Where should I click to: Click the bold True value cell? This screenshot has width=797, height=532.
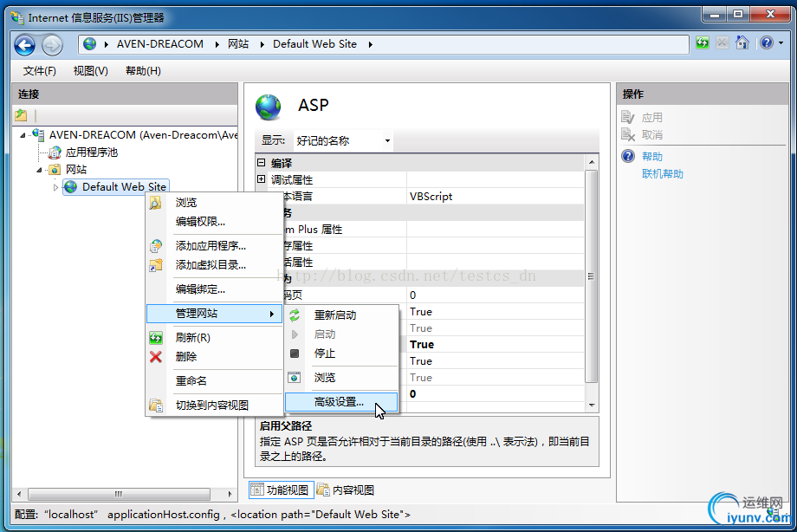495,345
